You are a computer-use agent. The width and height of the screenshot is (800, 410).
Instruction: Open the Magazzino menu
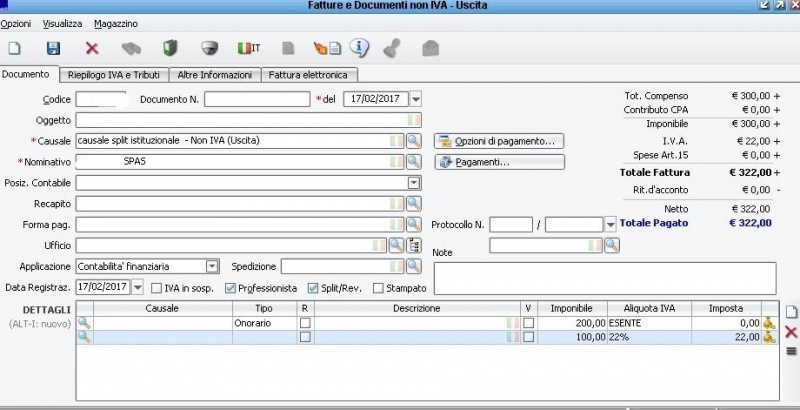point(116,23)
